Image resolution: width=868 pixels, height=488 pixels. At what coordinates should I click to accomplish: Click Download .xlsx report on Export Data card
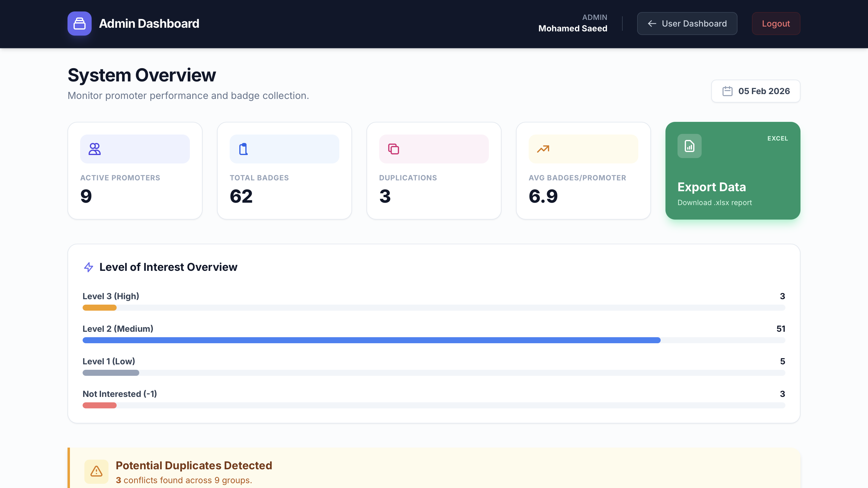(715, 202)
